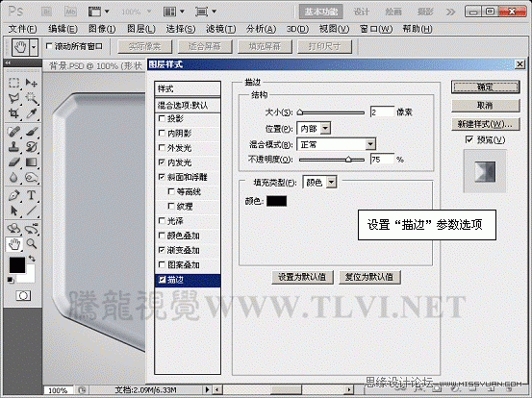Image resolution: width=532 pixels, height=398 pixels.
Task: Show more workspaces chevron
Action: (450, 12)
